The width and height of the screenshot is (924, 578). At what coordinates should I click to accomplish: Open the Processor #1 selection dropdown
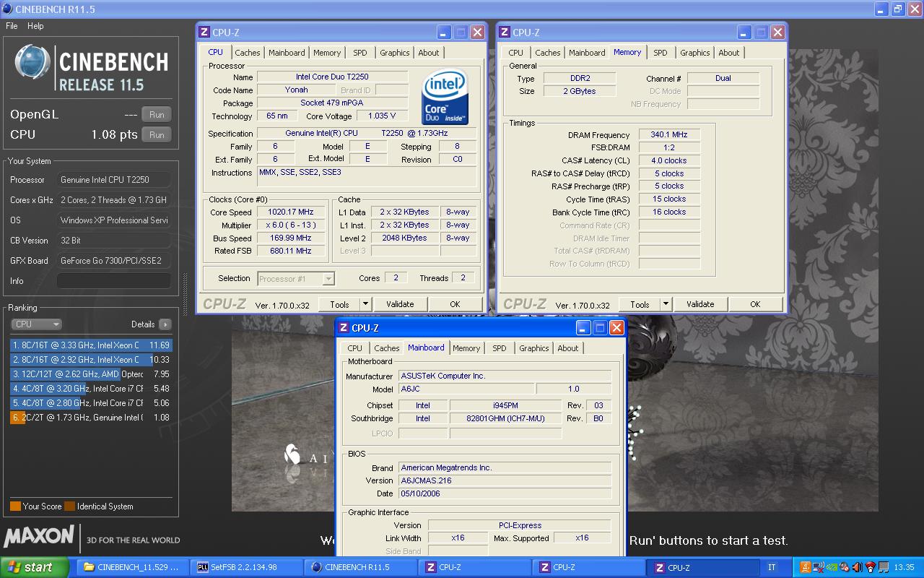(x=296, y=278)
